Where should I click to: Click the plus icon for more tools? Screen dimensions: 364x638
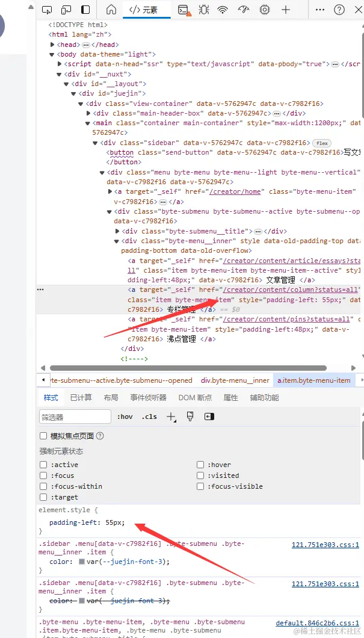pos(286,10)
